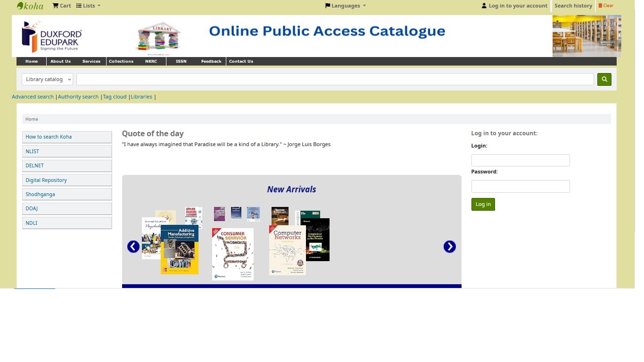Select the About Us menu item

coord(60,61)
